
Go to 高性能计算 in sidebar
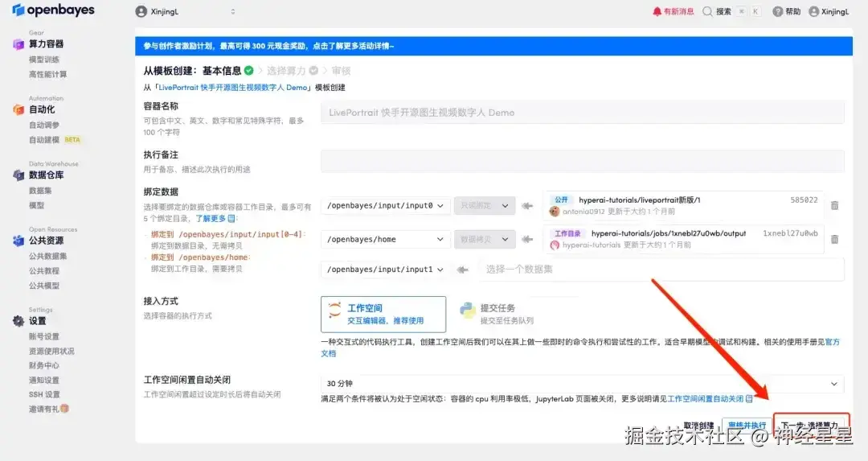point(47,74)
